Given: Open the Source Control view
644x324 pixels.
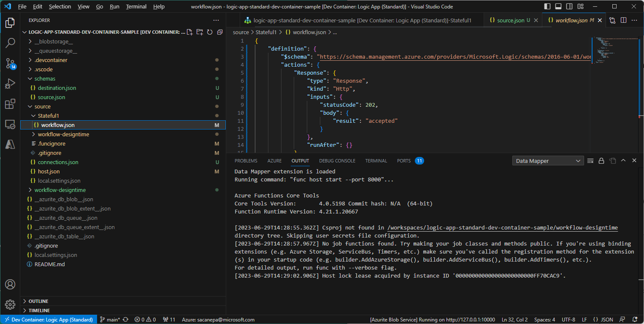Looking at the screenshot, I should pyautogui.click(x=10, y=63).
